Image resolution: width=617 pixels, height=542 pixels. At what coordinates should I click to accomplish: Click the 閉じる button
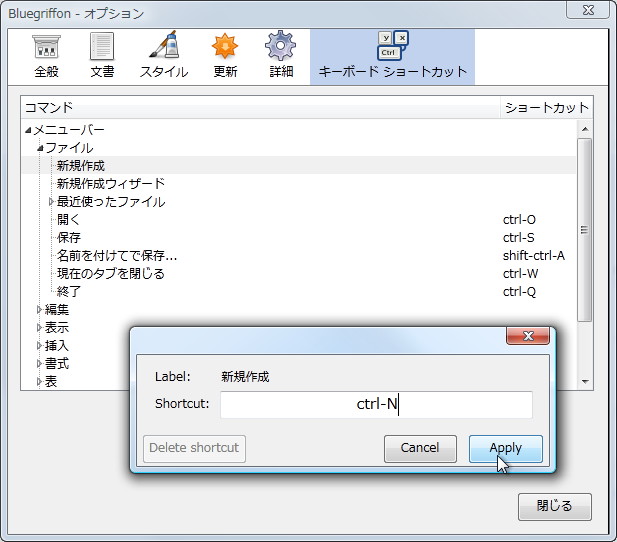pos(554,507)
